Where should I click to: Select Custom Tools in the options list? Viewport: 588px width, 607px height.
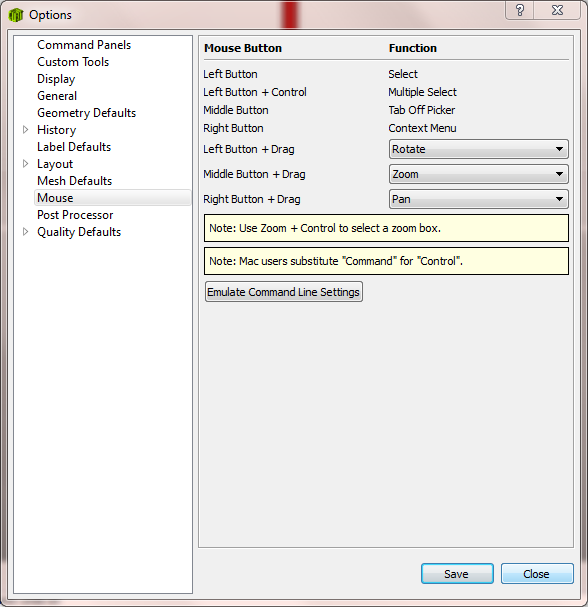[73, 62]
